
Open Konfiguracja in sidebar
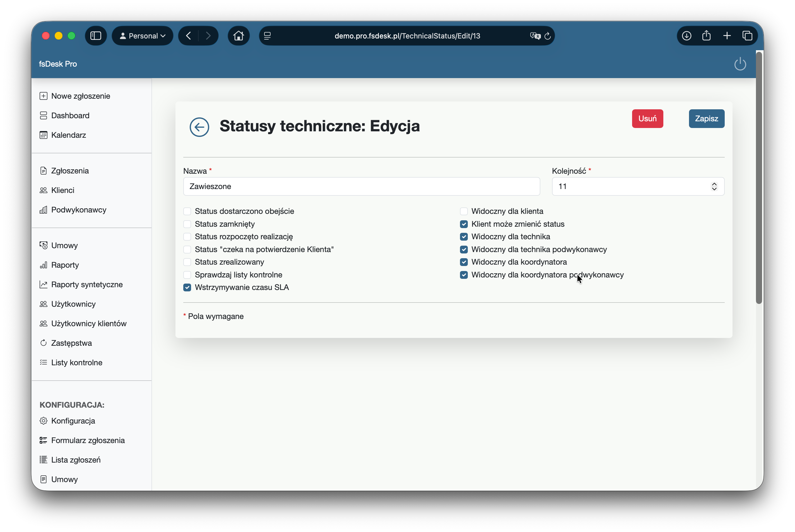pos(73,421)
